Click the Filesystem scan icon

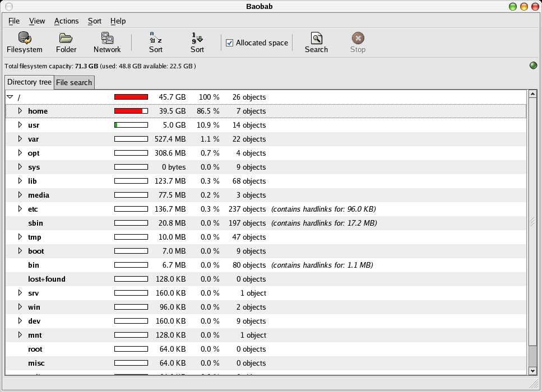coord(24,39)
